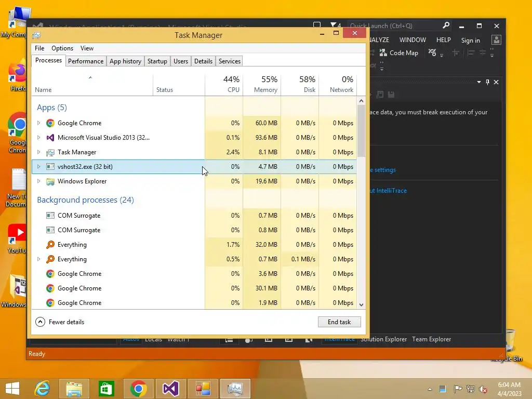532x399 pixels.
Task: Click the Code Map icon in Visual Studio
Action: coord(383,53)
